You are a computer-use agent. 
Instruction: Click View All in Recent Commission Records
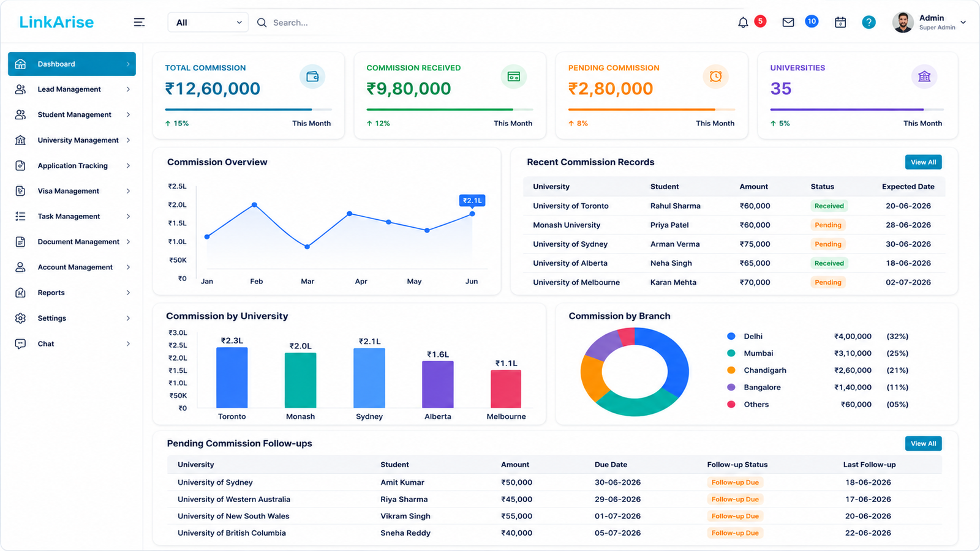click(x=923, y=162)
